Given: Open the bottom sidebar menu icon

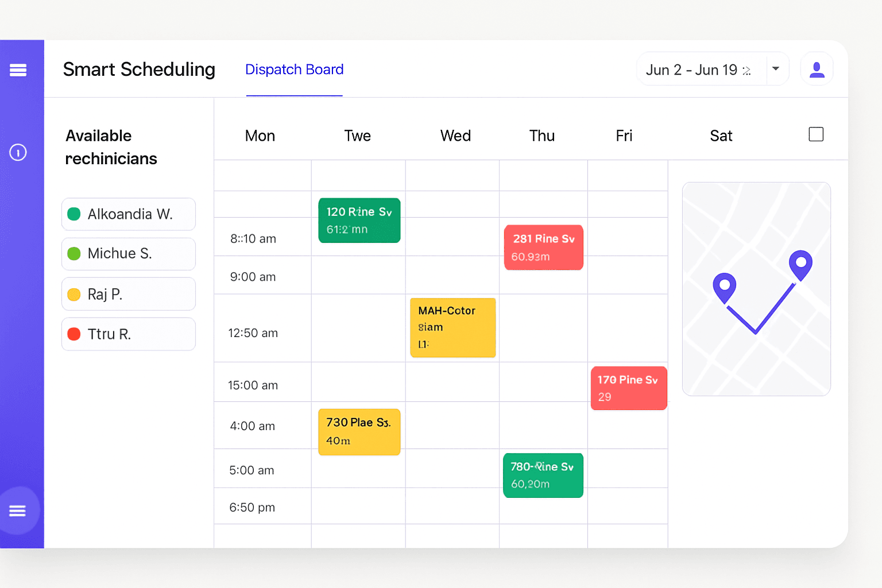Looking at the screenshot, I should point(18,510).
